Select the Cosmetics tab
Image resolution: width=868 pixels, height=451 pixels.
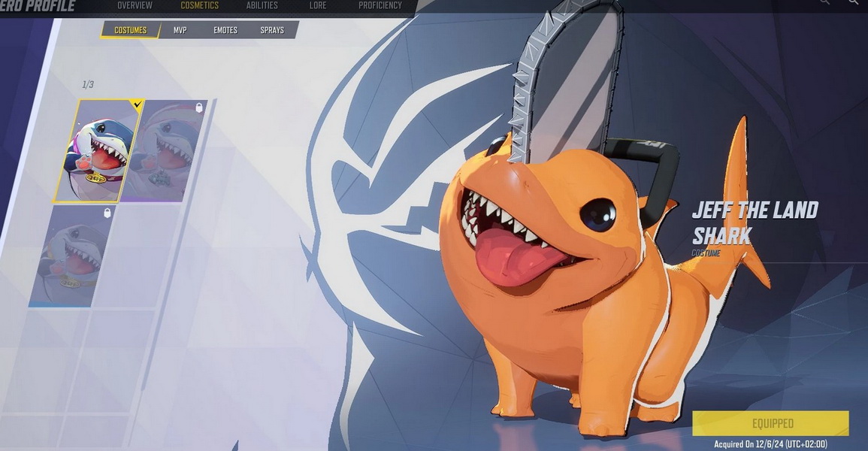(x=199, y=6)
